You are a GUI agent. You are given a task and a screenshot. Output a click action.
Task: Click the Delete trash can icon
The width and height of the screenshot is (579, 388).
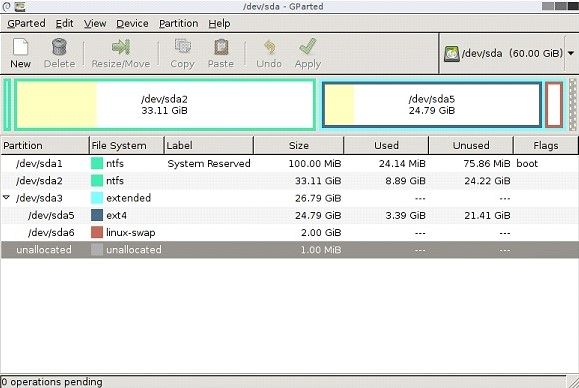coord(59,47)
